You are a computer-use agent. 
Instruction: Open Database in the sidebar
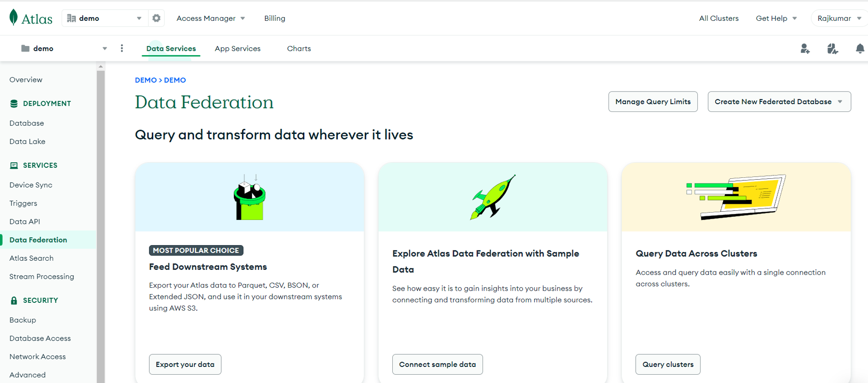tap(27, 123)
